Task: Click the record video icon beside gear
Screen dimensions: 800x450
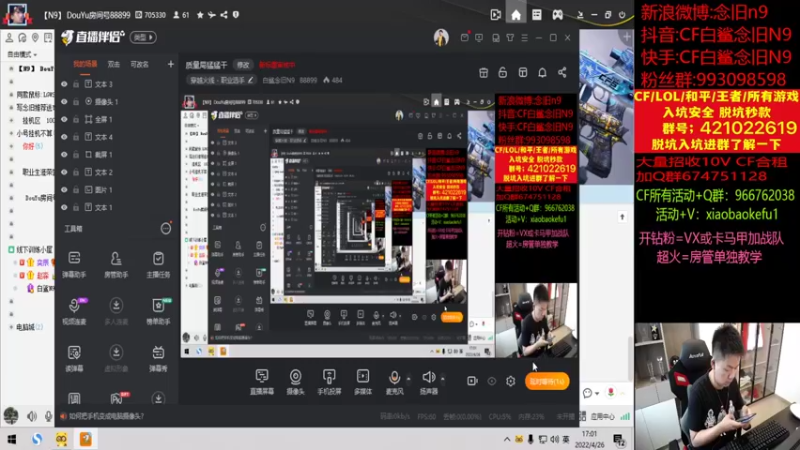Action: coord(472,381)
